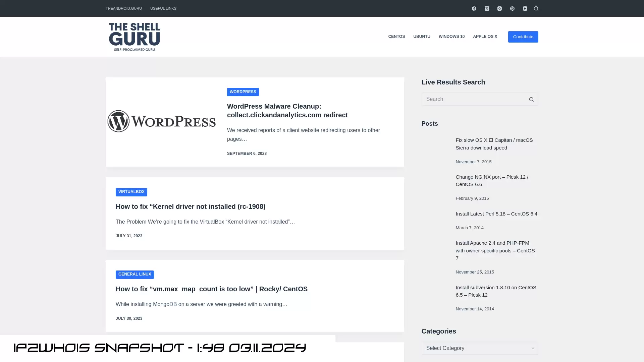This screenshot has width=644, height=362.
Task: Open Install Latest Perl 5.18 post
Action: pyautogui.click(x=496, y=214)
